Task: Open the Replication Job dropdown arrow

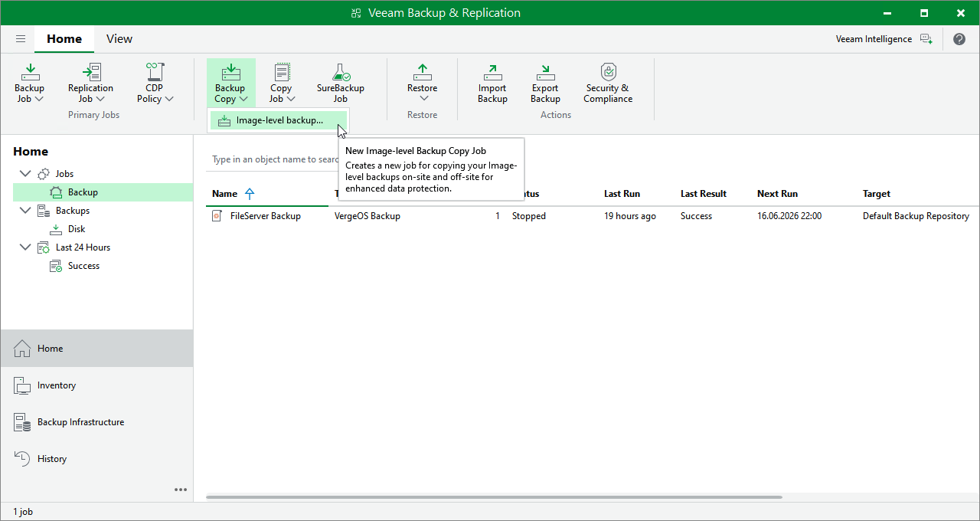Action: click(100, 99)
